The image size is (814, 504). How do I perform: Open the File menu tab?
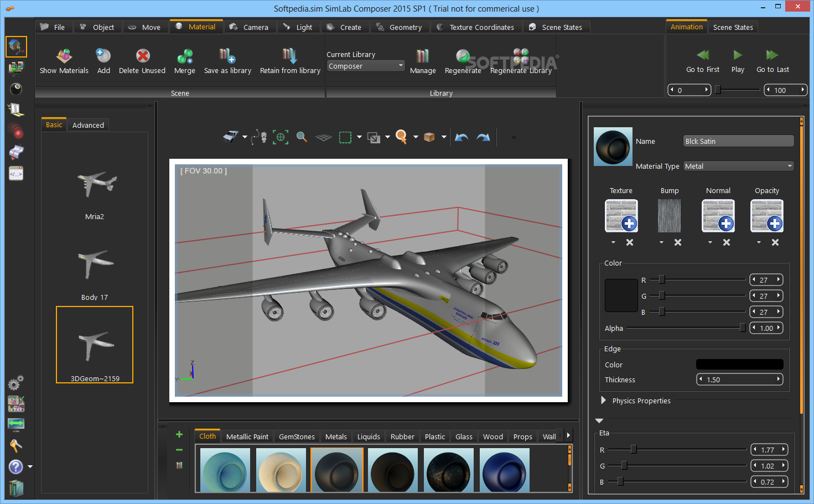point(53,27)
